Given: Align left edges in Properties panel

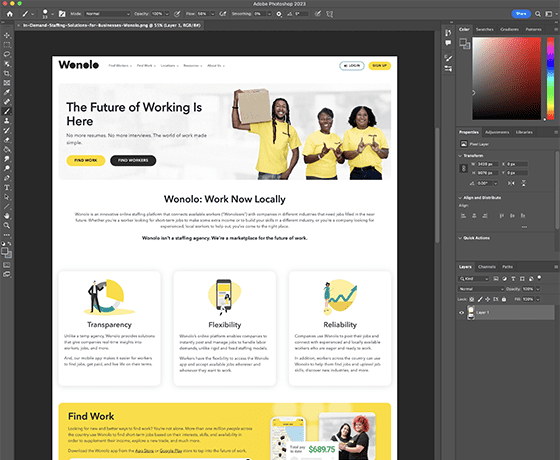Looking at the screenshot, I should [464, 216].
